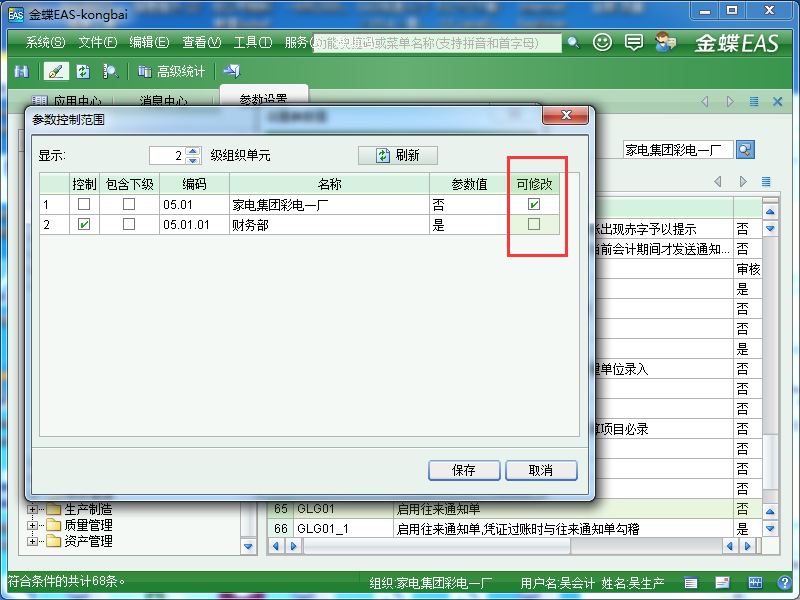800x600 pixels.
Task: Click the 名称 column header
Action: 329,184
